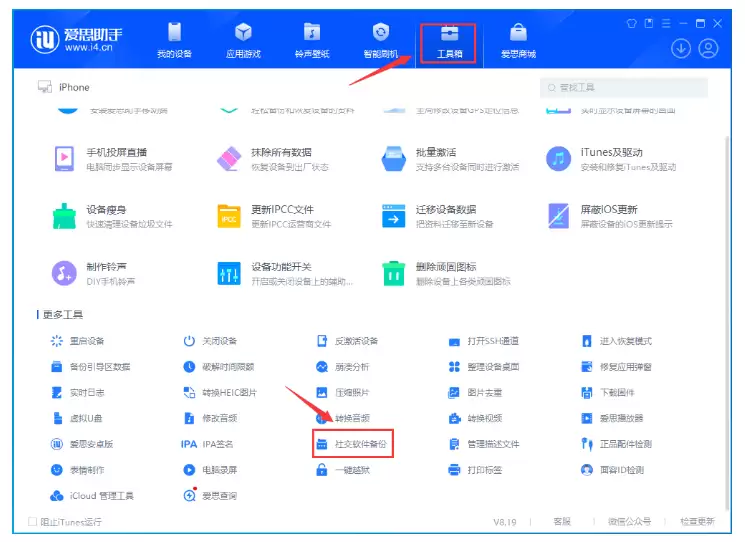Focus the 查找工具 search field
The image size is (745, 542).
[x=624, y=87]
